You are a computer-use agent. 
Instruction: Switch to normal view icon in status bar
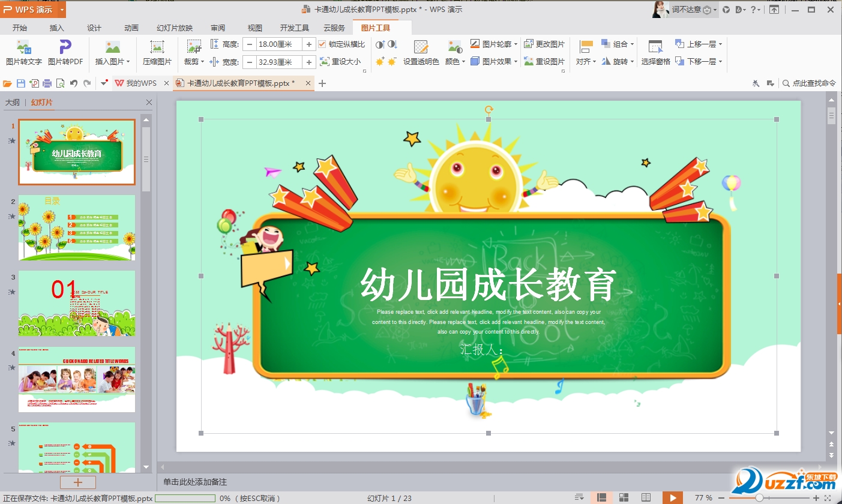point(601,497)
